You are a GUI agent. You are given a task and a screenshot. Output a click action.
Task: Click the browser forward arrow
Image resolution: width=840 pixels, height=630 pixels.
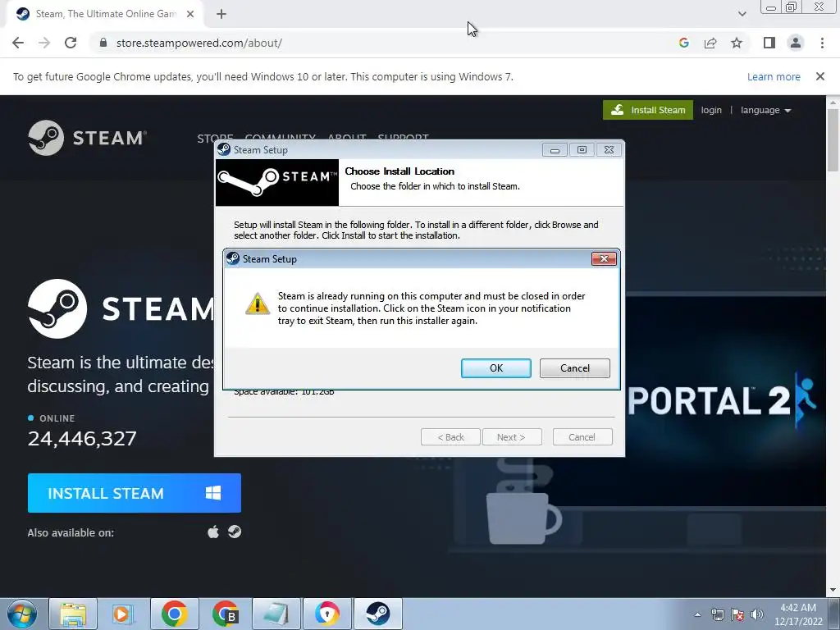[44, 43]
